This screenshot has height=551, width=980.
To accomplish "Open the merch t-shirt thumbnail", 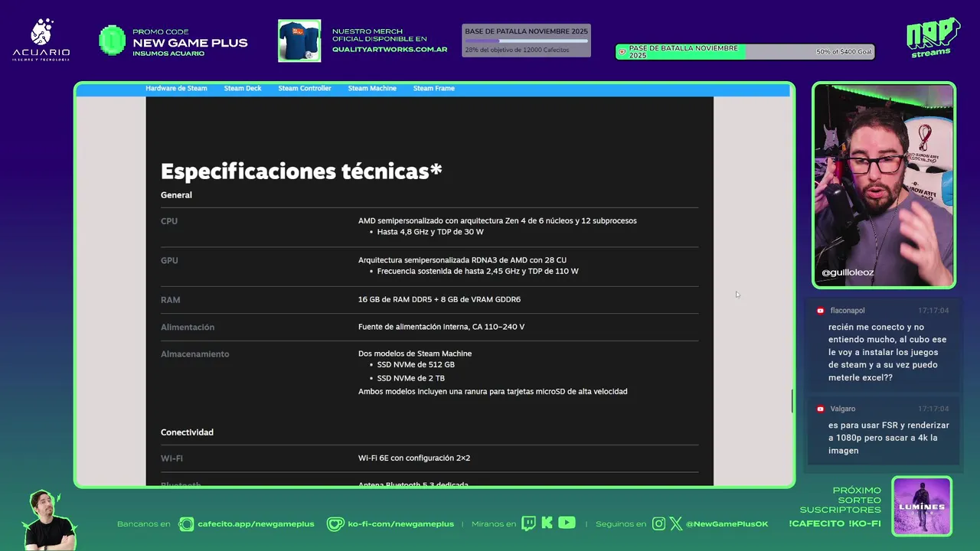I will point(299,41).
